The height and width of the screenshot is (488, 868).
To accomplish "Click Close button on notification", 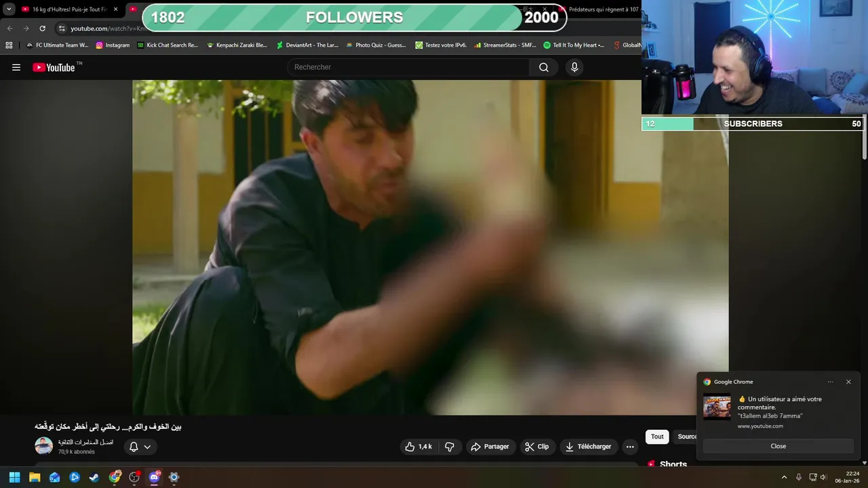I will pyautogui.click(x=778, y=446).
